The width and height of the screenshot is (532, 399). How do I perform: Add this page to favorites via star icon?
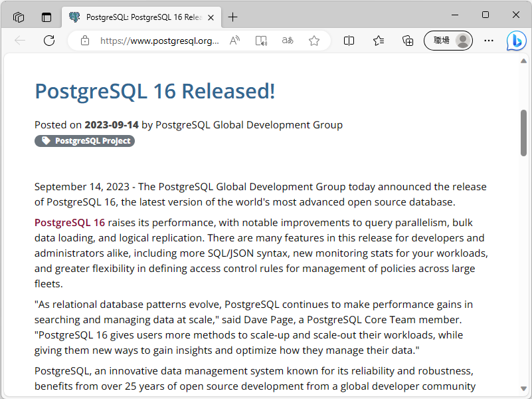click(314, 41)
